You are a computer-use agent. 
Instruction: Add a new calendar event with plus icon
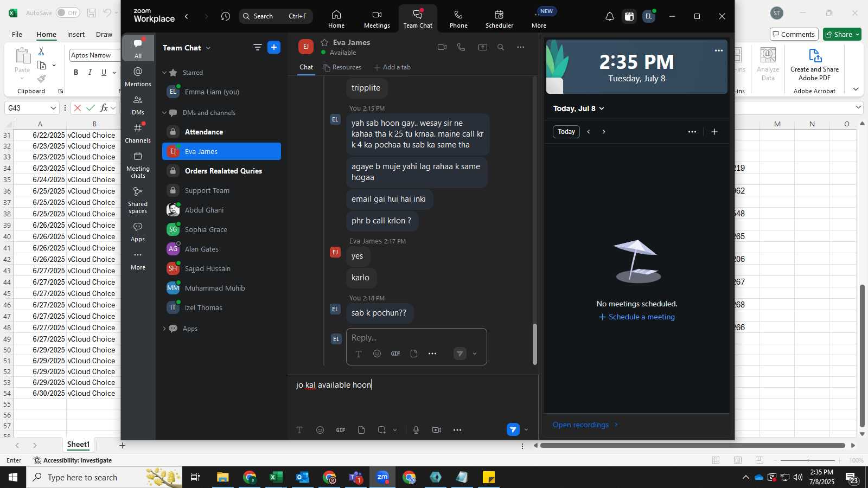(714, 132)
